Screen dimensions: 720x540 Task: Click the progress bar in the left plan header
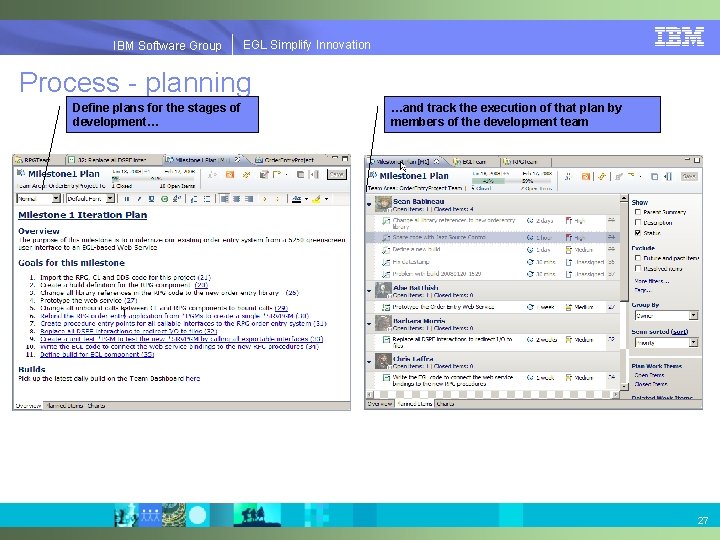coord(155,178)
